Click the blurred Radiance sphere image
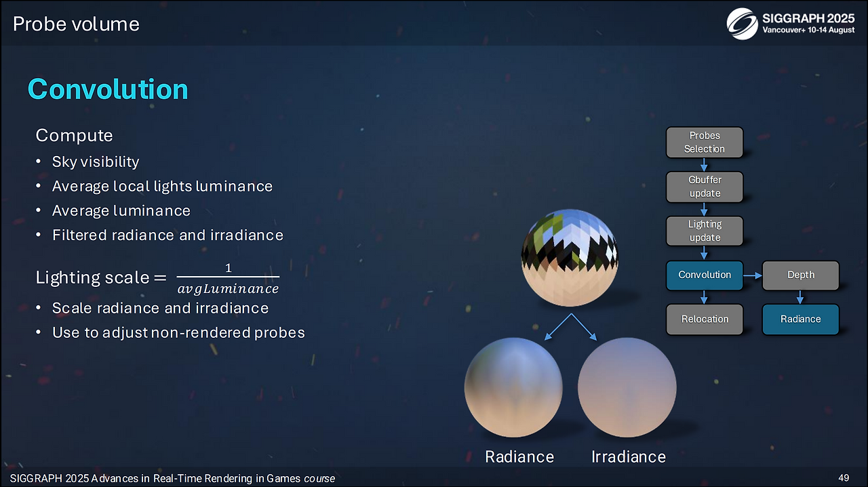This screenshot has height=487, width=868. (513, 387)
